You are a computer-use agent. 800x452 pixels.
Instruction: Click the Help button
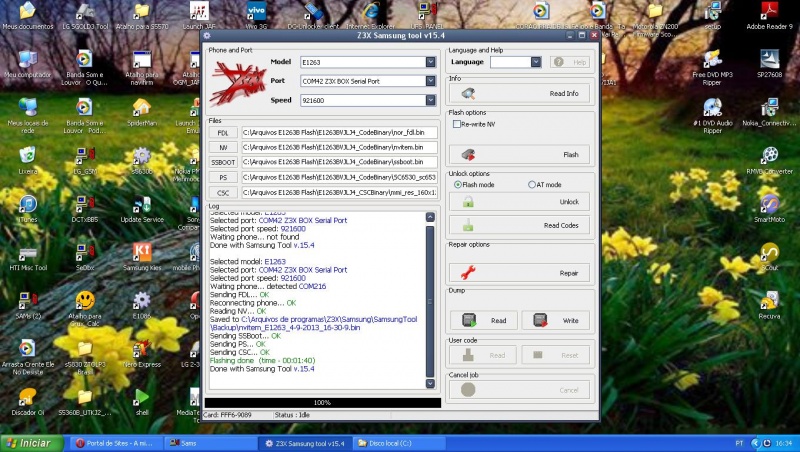coord(570,62)
